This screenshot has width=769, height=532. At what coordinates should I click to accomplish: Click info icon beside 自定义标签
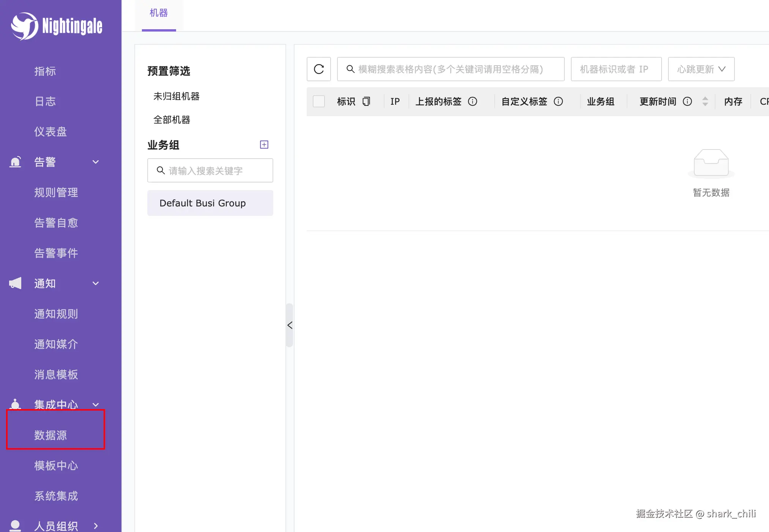pyautogui.click(x=558, y=101)
